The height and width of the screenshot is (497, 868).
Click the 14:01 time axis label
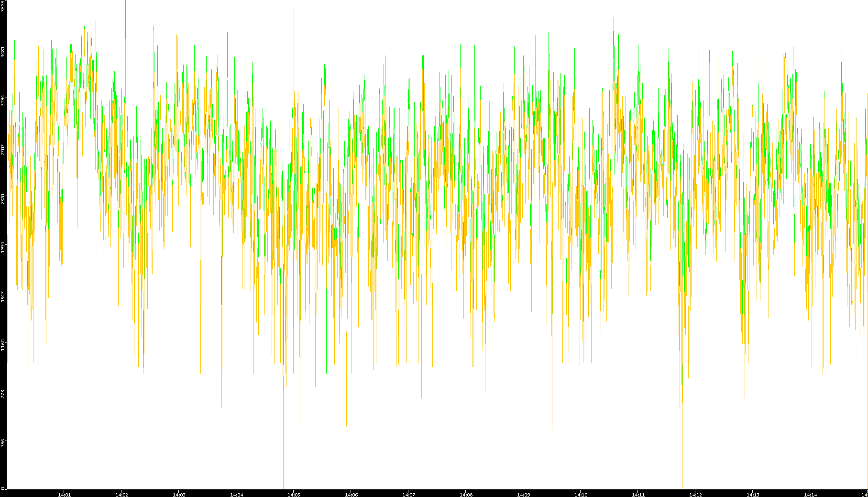(x=64, y=495)
